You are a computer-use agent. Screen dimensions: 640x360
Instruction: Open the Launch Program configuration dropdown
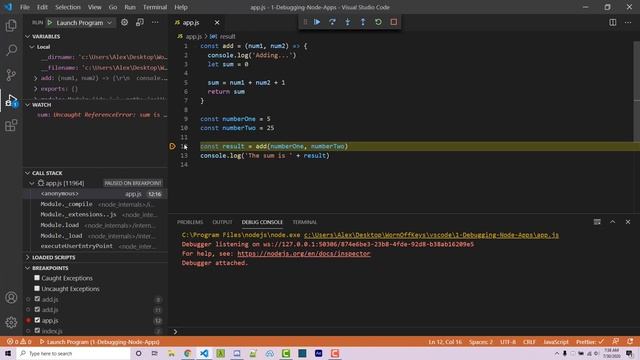[x=84, y=23]
